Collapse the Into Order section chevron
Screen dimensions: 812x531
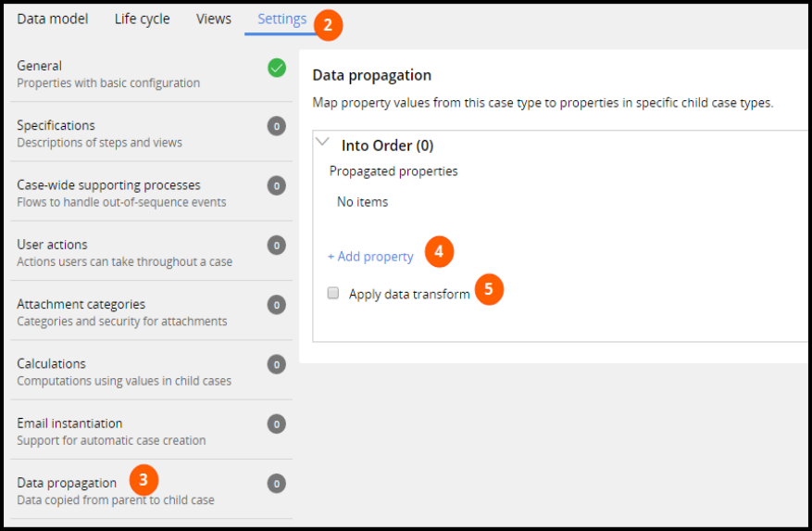coord(323,143)
